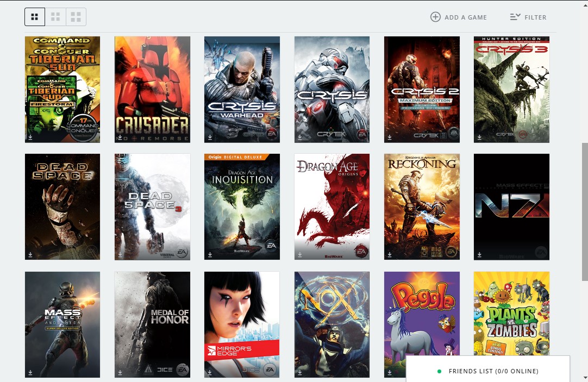Open Crysis 3 Hunter Edition tile

[x=511, y=89]
